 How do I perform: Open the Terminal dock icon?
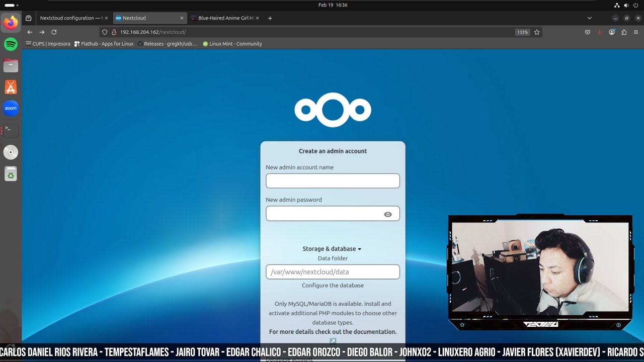coord(11,130)
